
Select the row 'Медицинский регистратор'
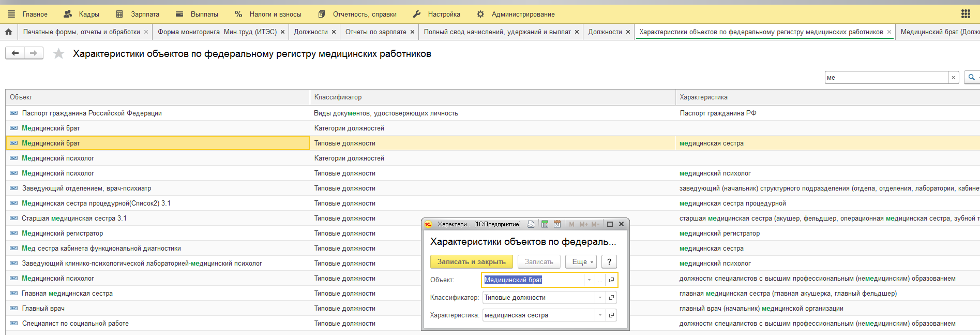tap(492, 234)
